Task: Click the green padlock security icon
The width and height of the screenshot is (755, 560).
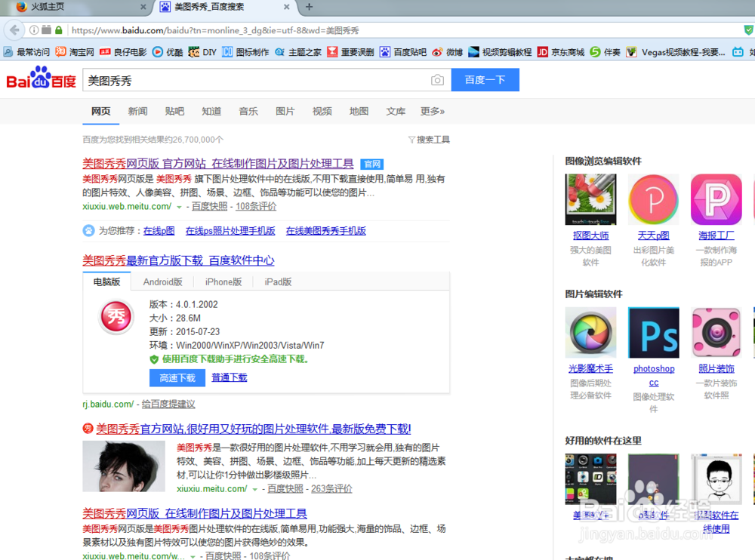Action: (x=59, y=30)
